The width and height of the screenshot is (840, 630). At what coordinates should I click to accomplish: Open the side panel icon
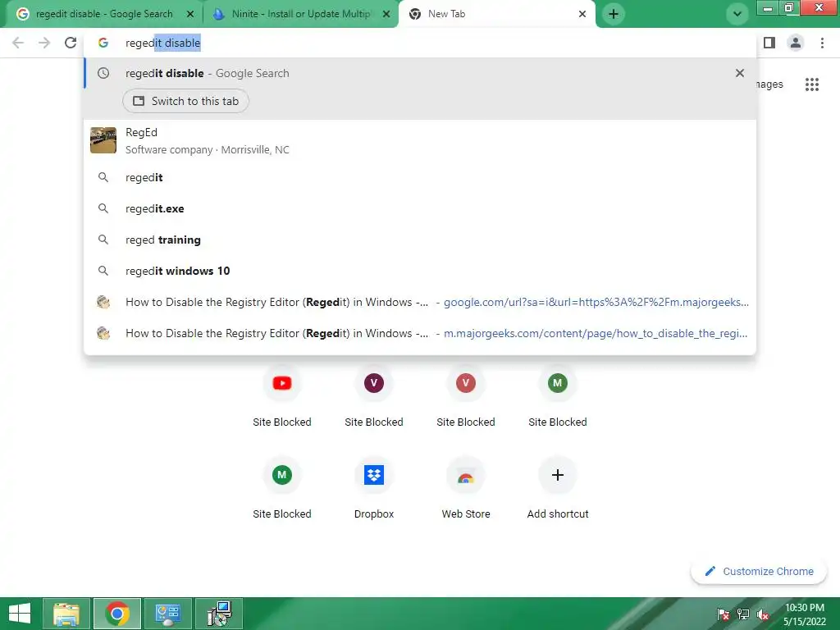click(769, 43)
